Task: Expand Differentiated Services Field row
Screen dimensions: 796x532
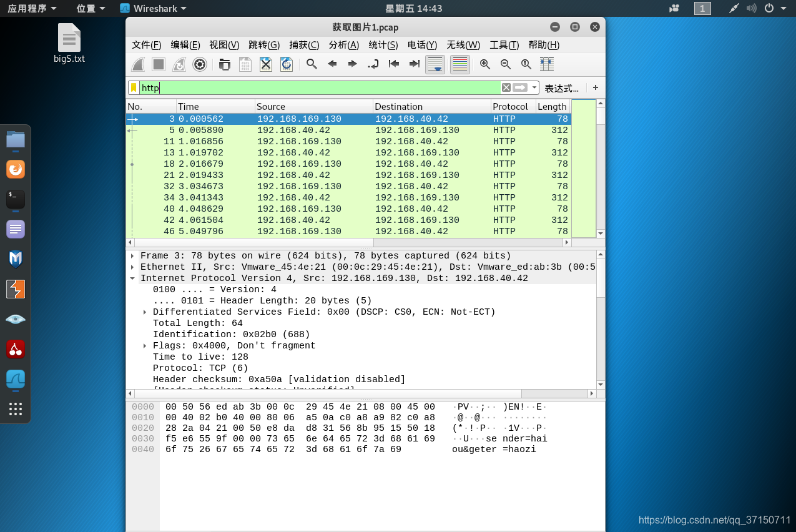Action: pos(145,312)
